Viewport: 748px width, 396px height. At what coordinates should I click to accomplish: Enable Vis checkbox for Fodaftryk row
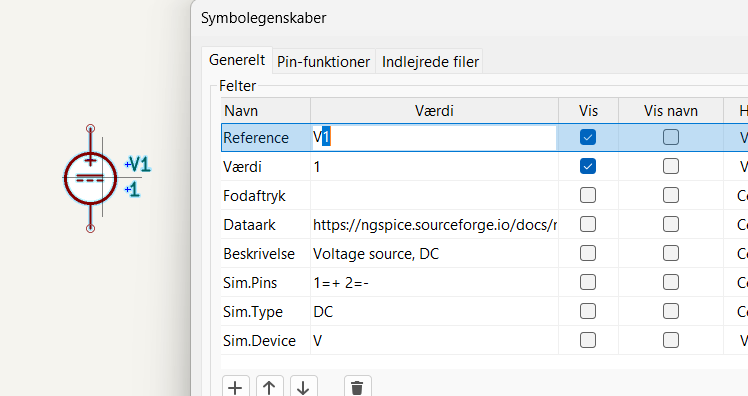click(x=588, y=195)
